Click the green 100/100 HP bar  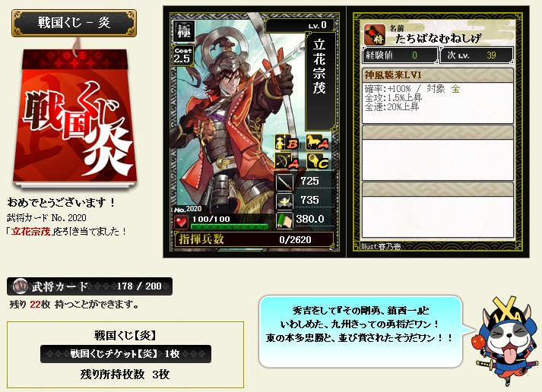click(229, 226)
